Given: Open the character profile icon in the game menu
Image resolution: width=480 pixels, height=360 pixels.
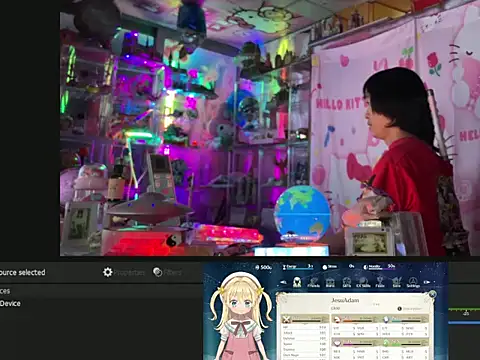Looking at the screenshot, I should tap(297, 282).
